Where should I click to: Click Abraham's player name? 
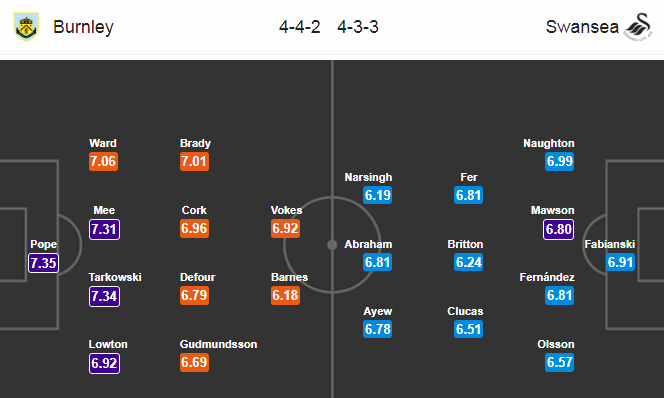368,244
